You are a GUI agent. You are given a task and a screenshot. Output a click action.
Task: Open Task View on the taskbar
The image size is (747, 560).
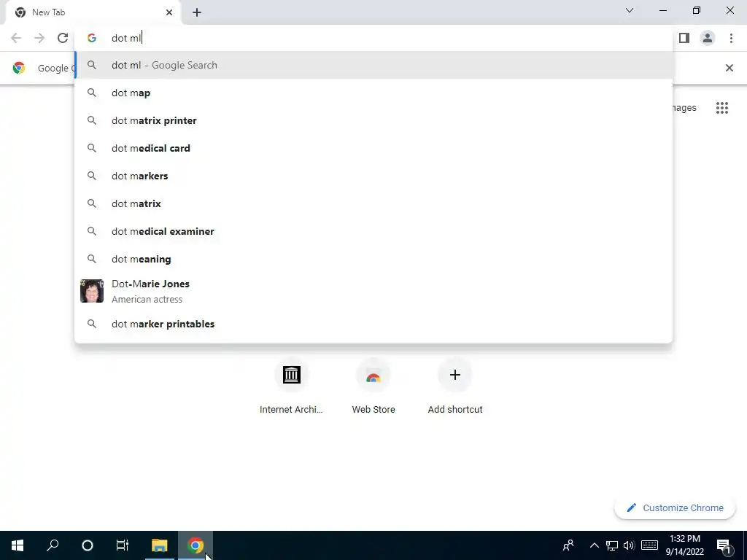[x=123, y=545]
